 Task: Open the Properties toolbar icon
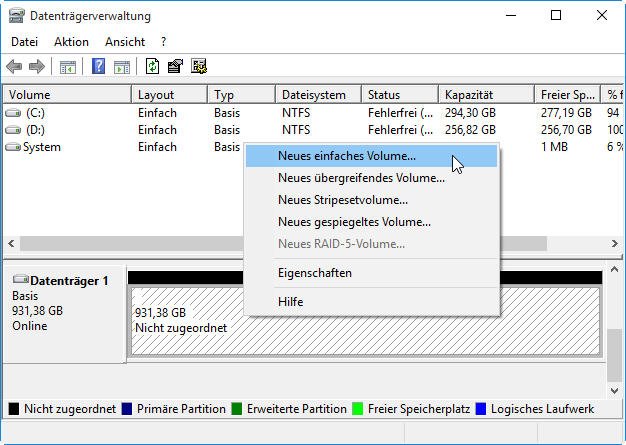175,66
